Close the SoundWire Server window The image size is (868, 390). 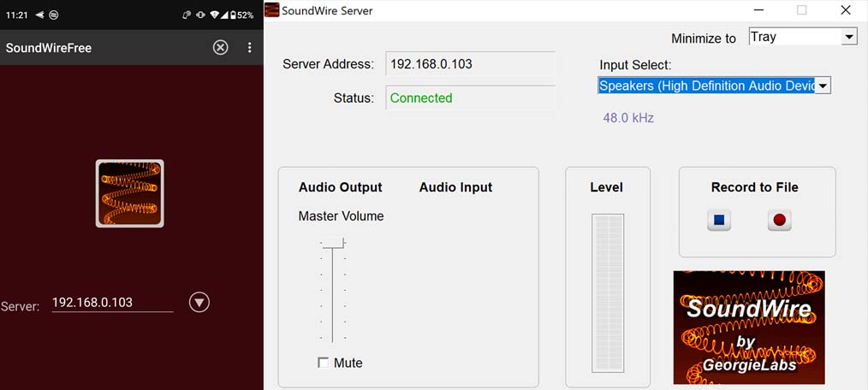(x=845, y=10)
